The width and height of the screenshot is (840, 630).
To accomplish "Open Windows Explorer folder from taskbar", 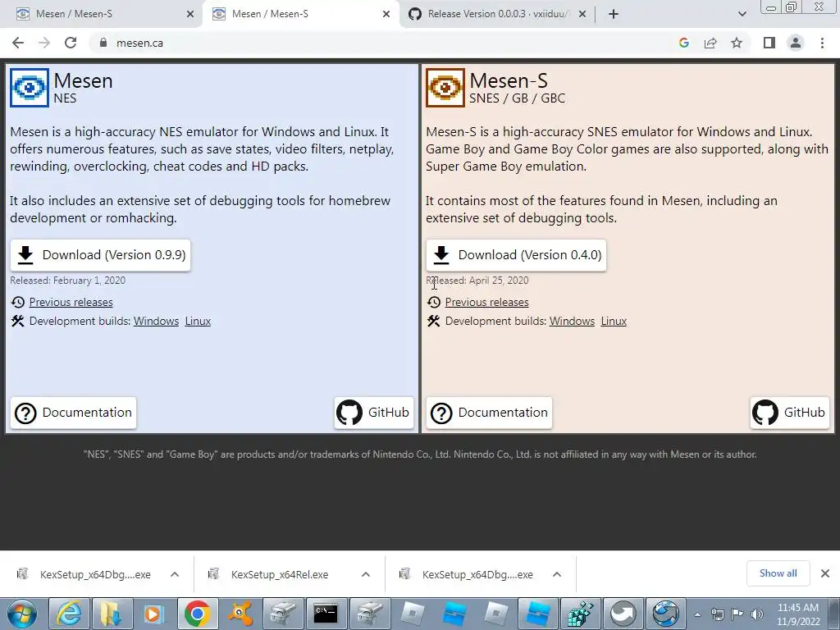I will coord(112,614).
